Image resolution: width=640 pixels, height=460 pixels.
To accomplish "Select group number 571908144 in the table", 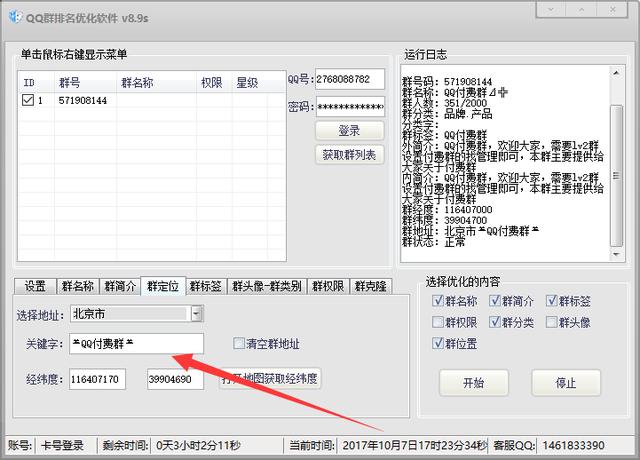I will 83,100.
